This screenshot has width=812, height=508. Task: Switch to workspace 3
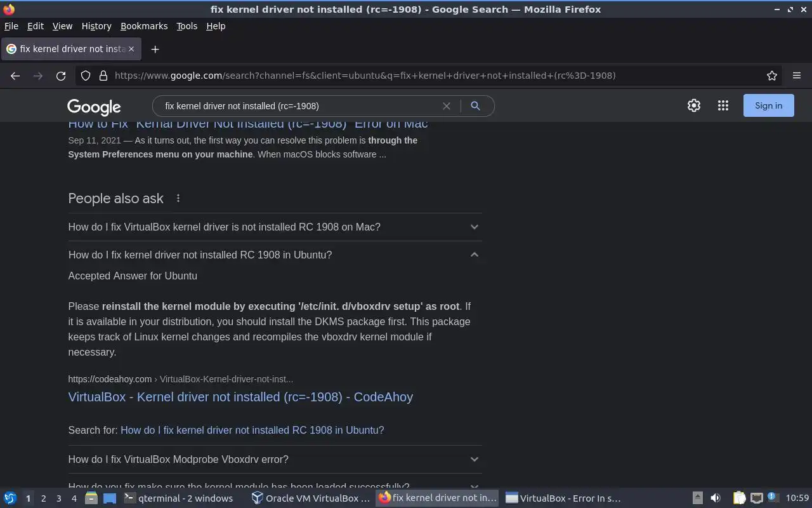click(58, 498)
